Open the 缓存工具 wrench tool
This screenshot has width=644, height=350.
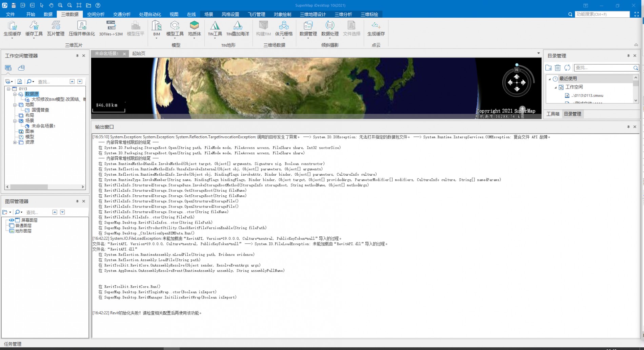[34, 29]
